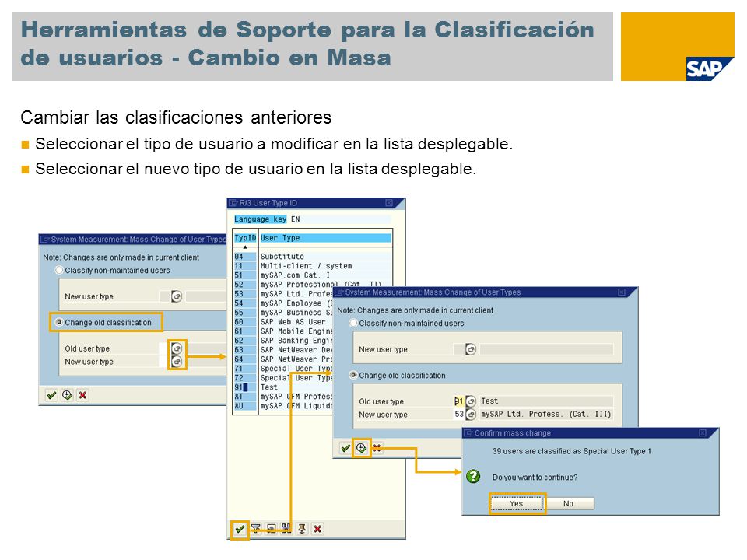
Task: Click red X cancel icon in R/3 User Type ID toolbar
Action: point(317,529)
